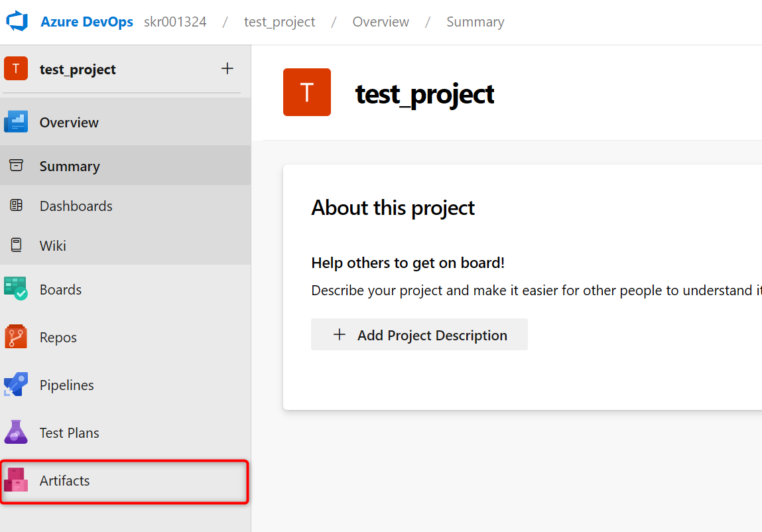Click the Artifacts package icon
The width and height of the screenshot is (762, 532).
click(x=16, y=480)
